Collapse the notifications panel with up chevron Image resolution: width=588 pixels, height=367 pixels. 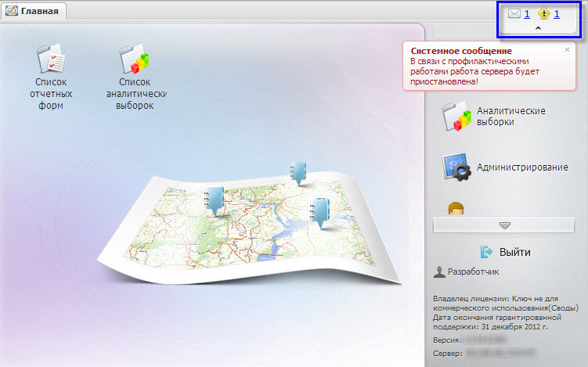coord(536,28)
